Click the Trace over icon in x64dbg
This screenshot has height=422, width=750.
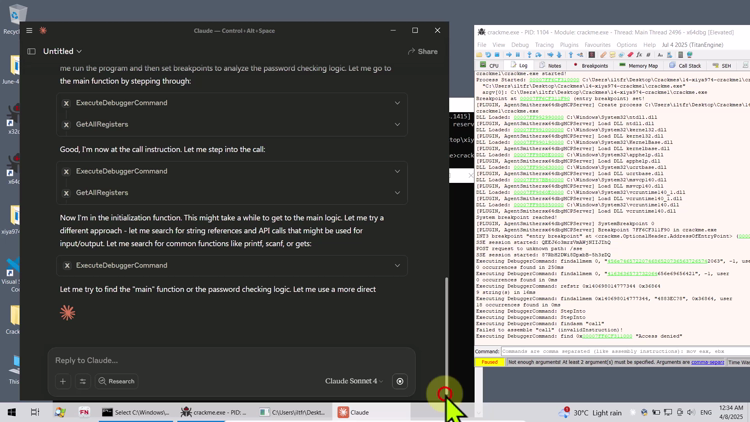[x=559, y=55]
